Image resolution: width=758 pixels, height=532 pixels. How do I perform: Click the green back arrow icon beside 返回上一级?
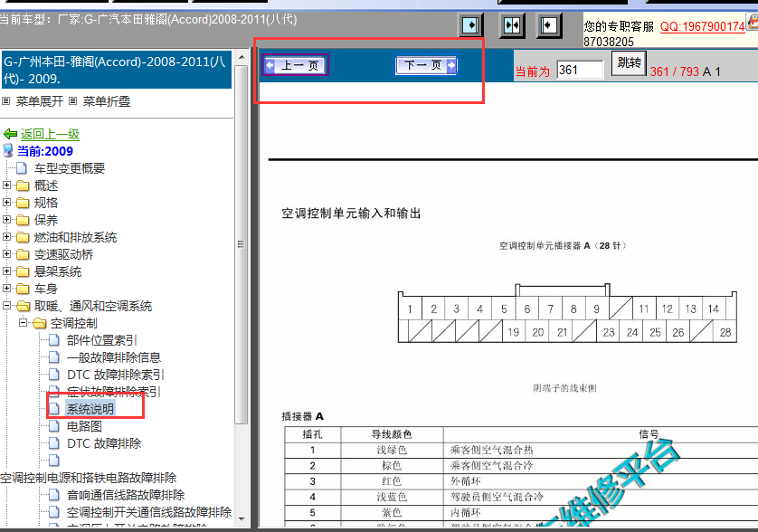[10, 134]
